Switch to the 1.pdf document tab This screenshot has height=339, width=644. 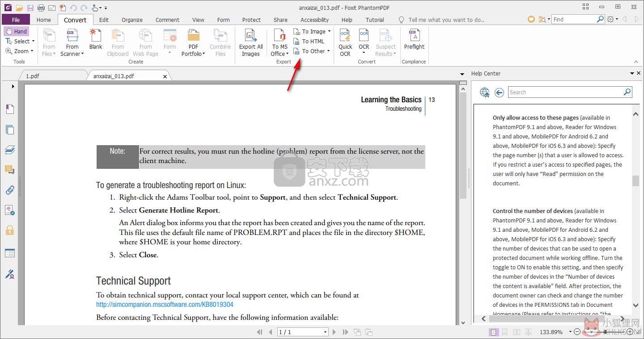click(x=32, y=76)
